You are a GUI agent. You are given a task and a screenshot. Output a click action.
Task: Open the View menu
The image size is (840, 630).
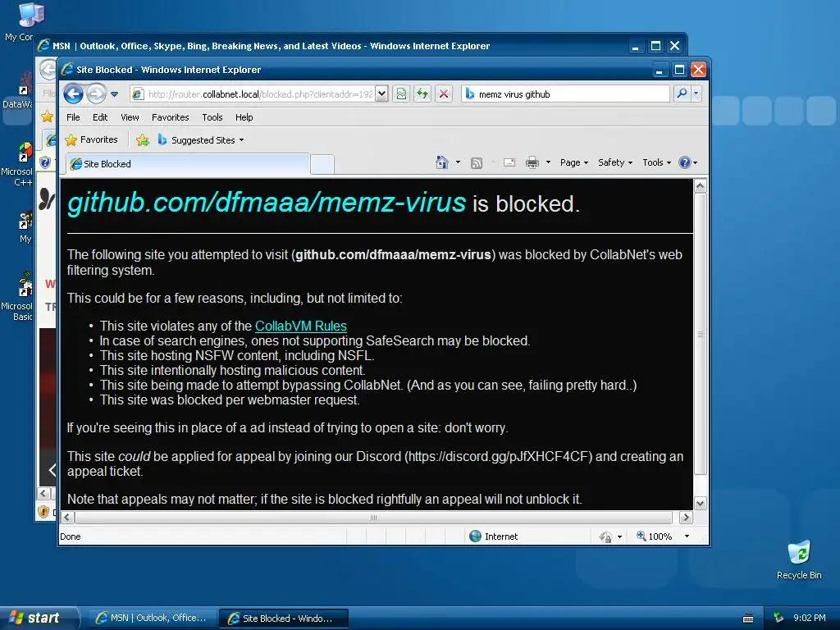tap(130, 117)
